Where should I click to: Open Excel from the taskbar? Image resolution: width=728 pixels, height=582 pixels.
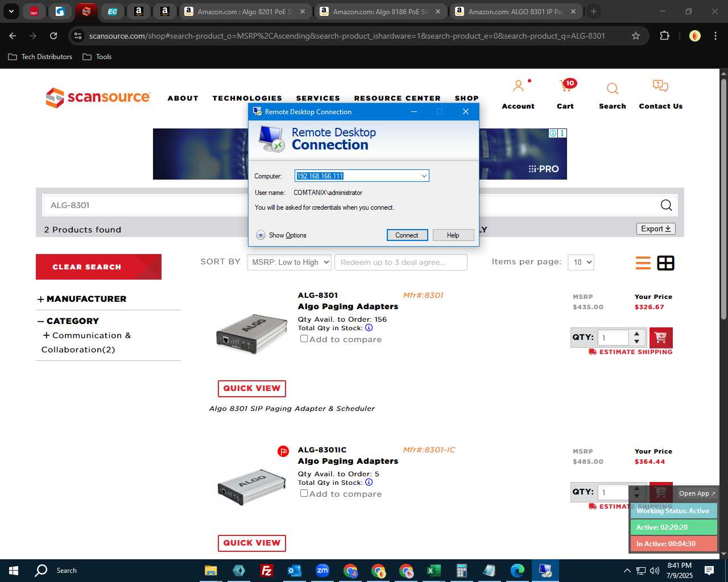[x=433, y=571]
